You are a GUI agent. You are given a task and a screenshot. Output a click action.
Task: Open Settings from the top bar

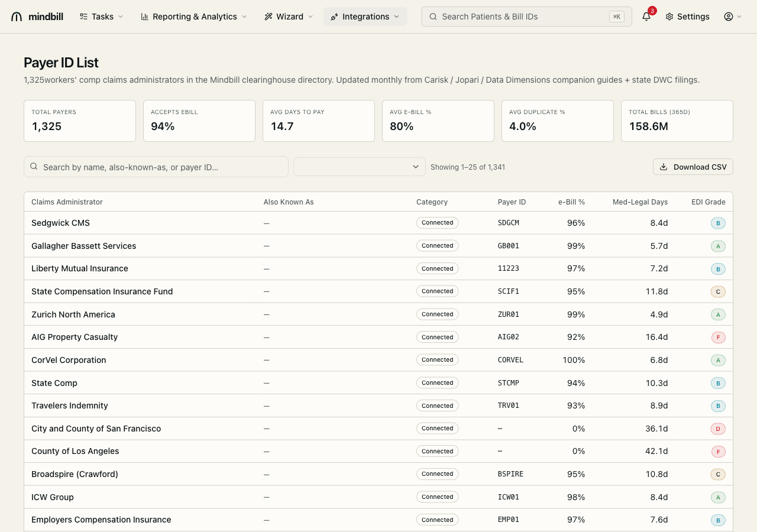click(x=687, y=17)
